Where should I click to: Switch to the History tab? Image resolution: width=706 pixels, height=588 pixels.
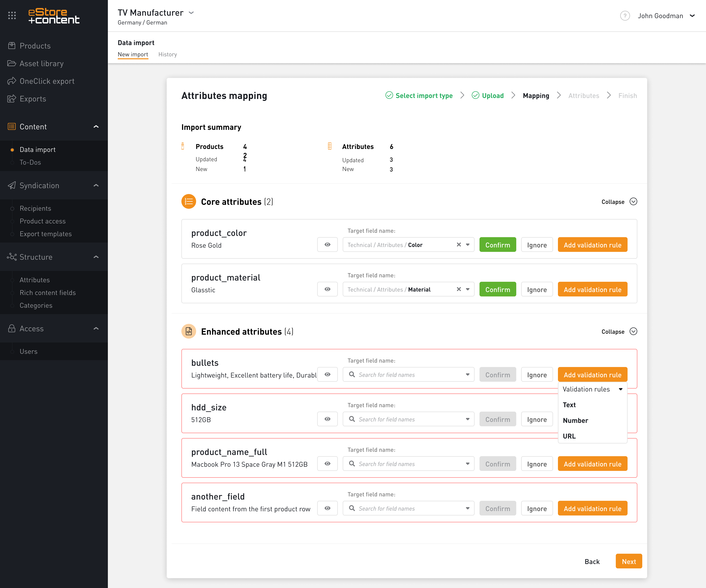167,54
